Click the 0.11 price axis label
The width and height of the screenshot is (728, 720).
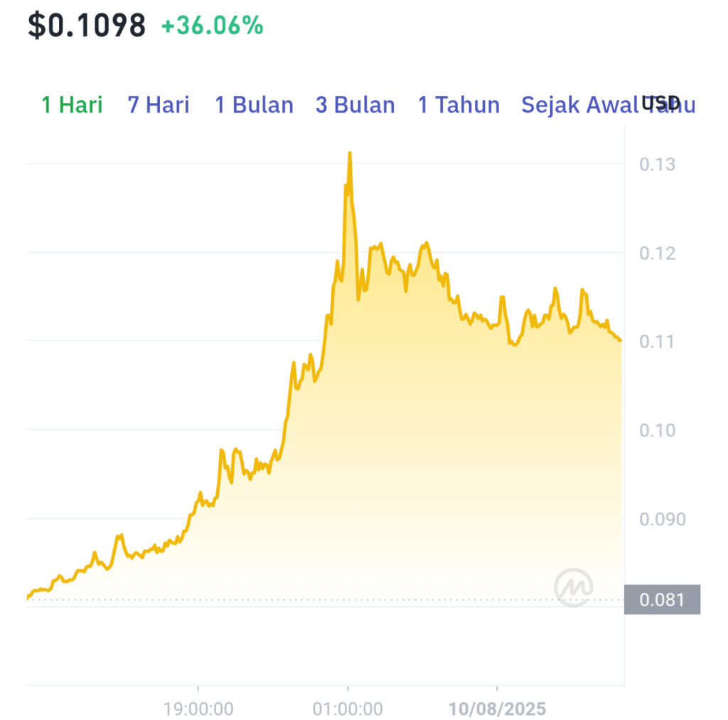pyautogui.click(x=657, y=342)
